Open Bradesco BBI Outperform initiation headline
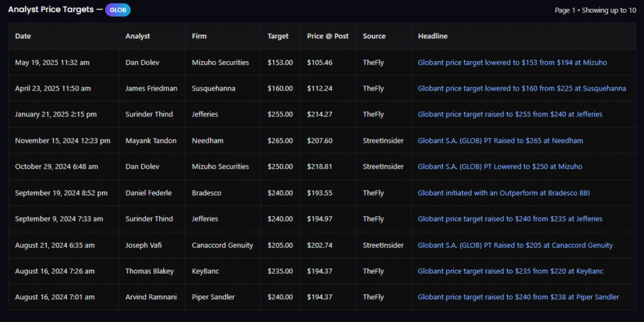Image resolution: width=644 pixels, height=322 pixels. [x=503, y=193]
